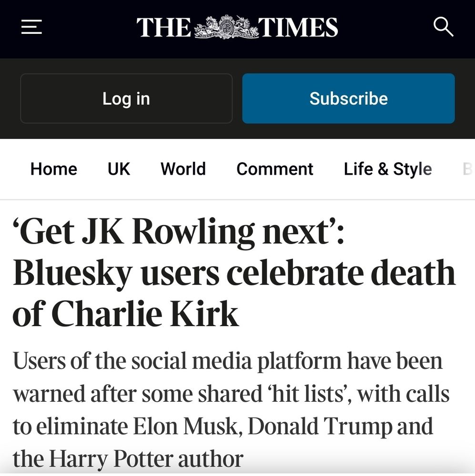The width and height of the screenshot is (475, 476).
Task: Click the navigation bar area near Life & Style
Action: click(387, 169)
